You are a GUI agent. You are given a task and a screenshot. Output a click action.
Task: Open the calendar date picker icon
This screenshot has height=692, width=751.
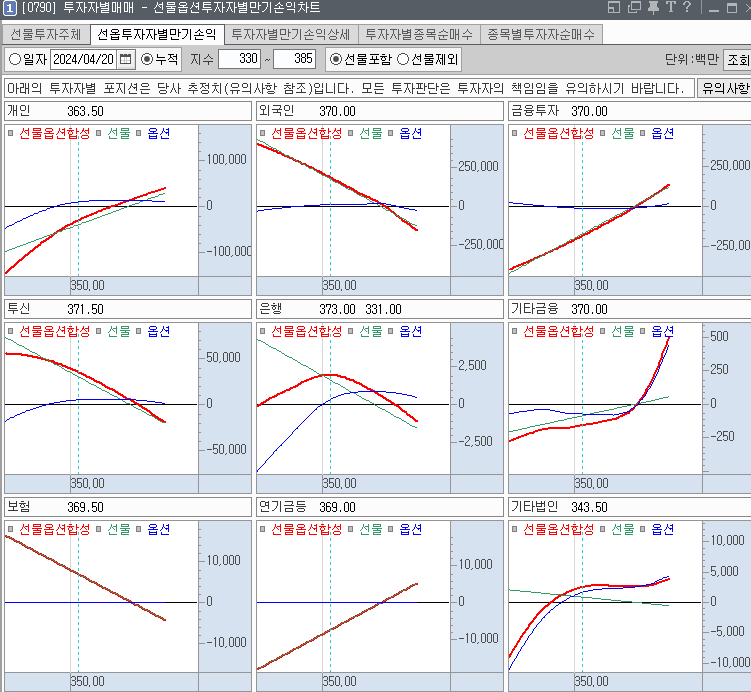[126, 59]
